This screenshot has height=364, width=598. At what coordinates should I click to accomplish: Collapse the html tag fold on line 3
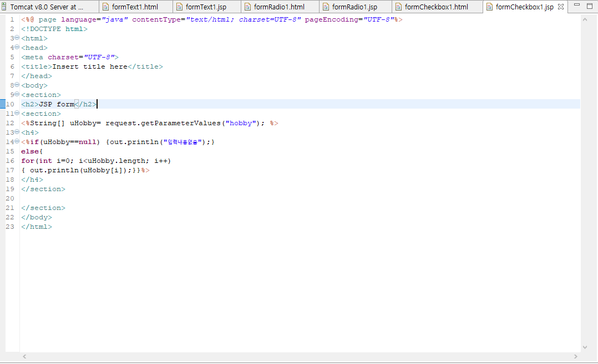tap(17, 38)
